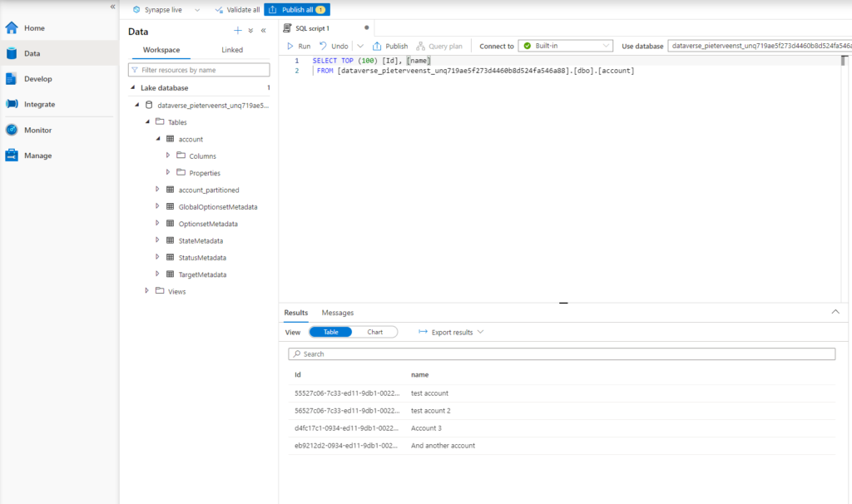Click the results Search field

(x=562, y=354)
